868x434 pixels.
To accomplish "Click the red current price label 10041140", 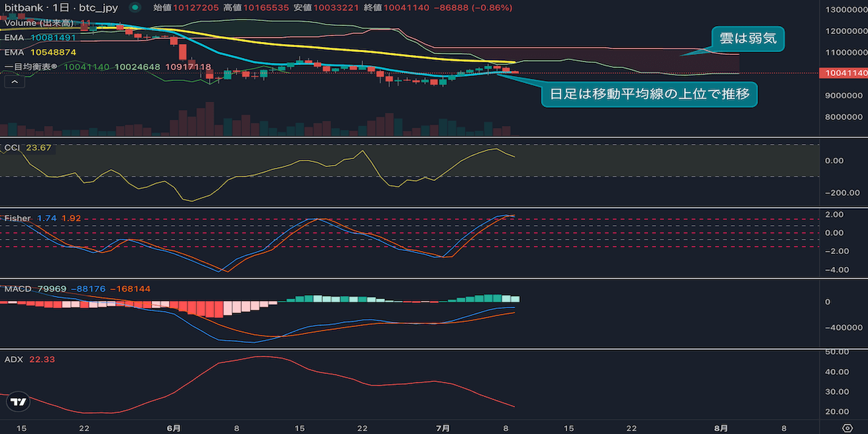I will (842, 73).
